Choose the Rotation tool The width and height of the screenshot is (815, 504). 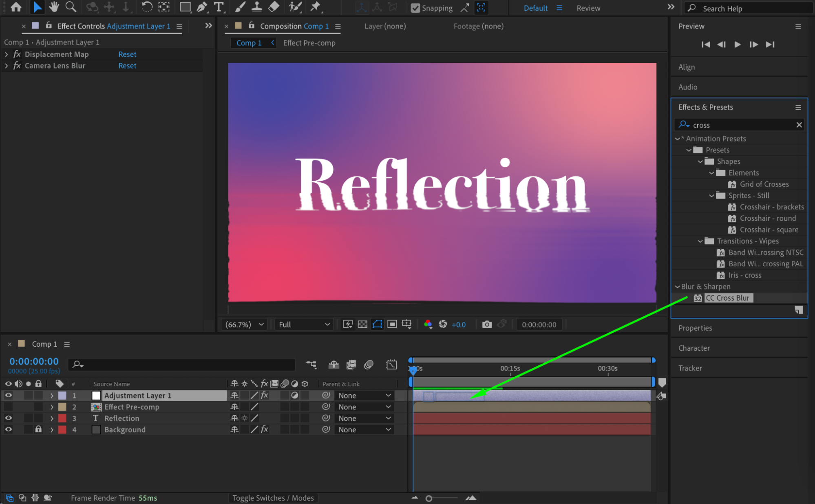click(147, 7)
